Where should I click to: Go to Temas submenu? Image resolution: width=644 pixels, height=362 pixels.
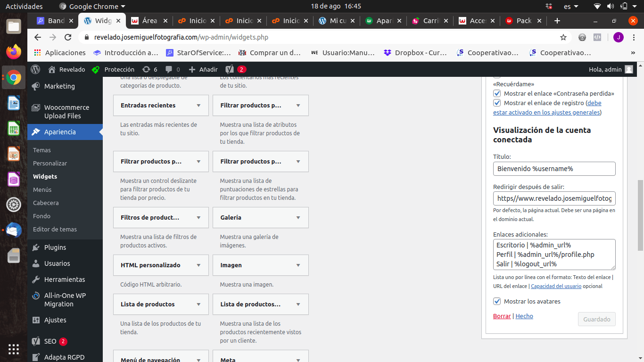click(42, 150)
